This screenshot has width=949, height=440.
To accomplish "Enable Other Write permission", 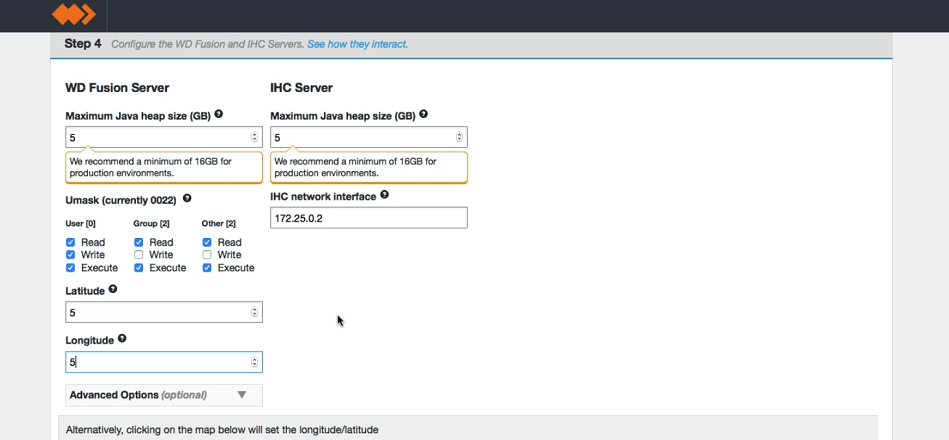I will click(x=207, y=255).
